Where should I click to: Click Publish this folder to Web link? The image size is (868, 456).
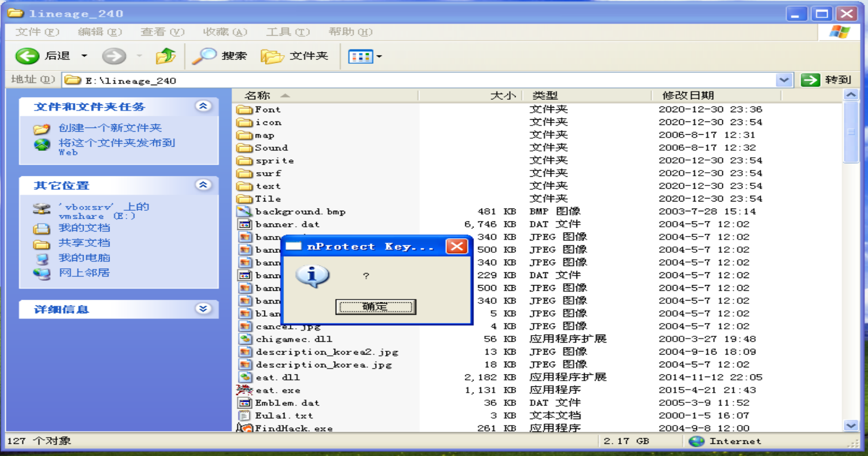(117, 147)
